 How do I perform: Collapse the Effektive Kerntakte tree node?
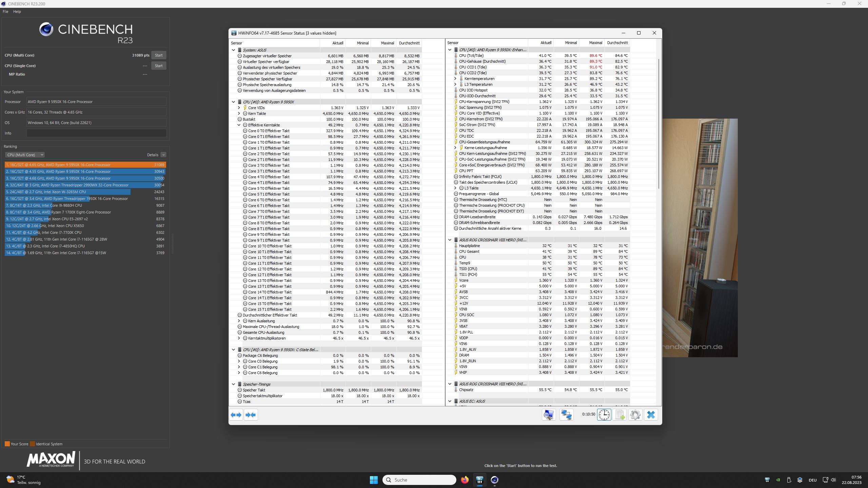point(239,125)
